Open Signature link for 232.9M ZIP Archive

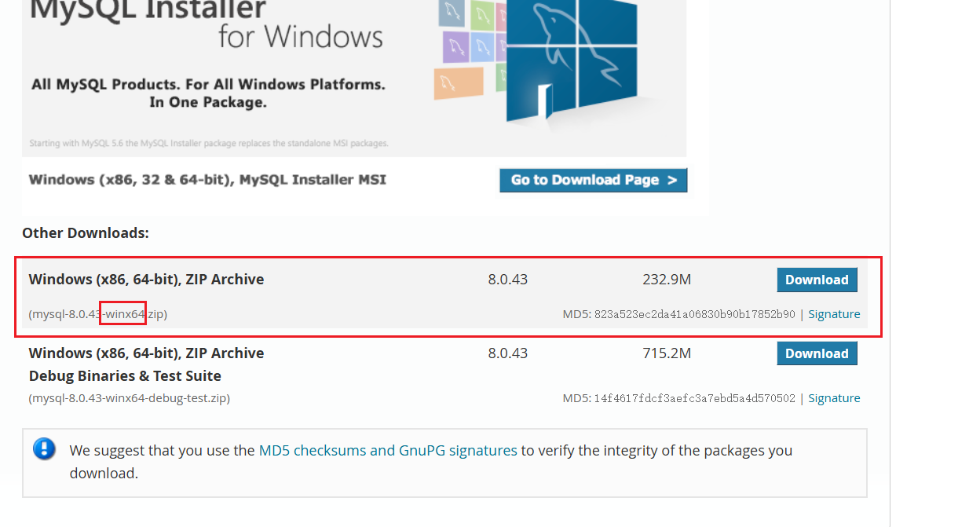coord(834,314)
